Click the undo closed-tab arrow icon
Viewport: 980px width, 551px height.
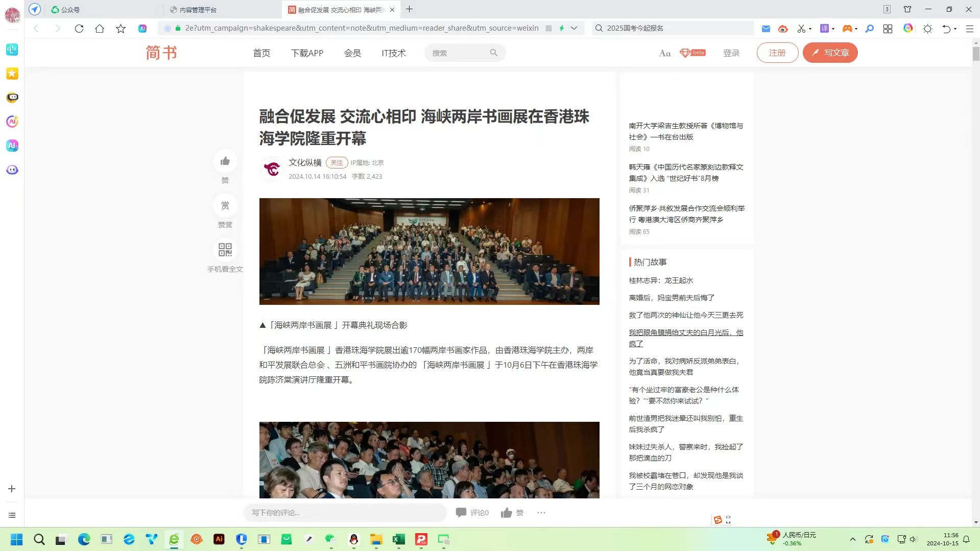point(946,29)
